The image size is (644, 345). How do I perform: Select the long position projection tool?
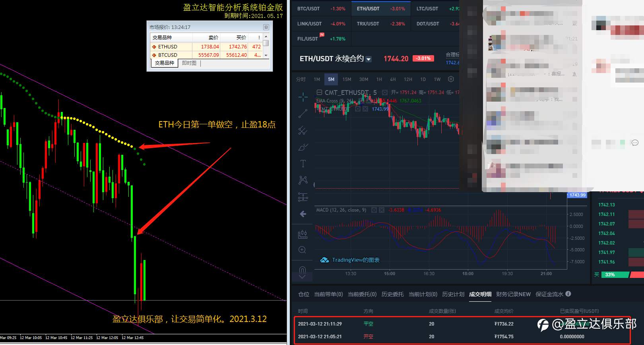click(x=303, y=197)
